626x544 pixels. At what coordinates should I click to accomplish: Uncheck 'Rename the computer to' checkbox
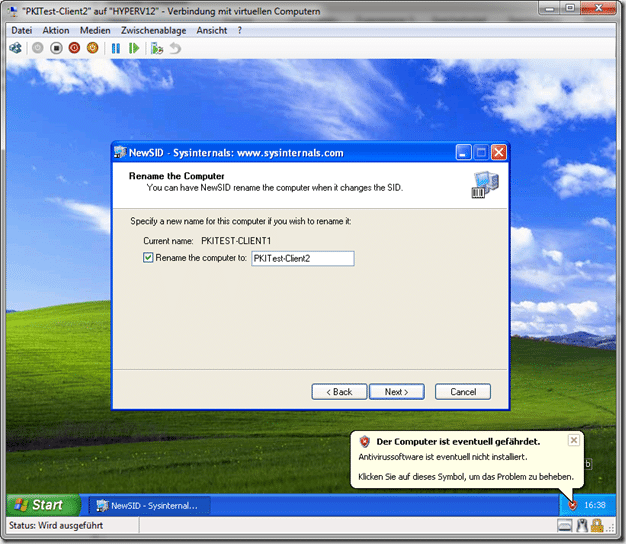[148, 258]
